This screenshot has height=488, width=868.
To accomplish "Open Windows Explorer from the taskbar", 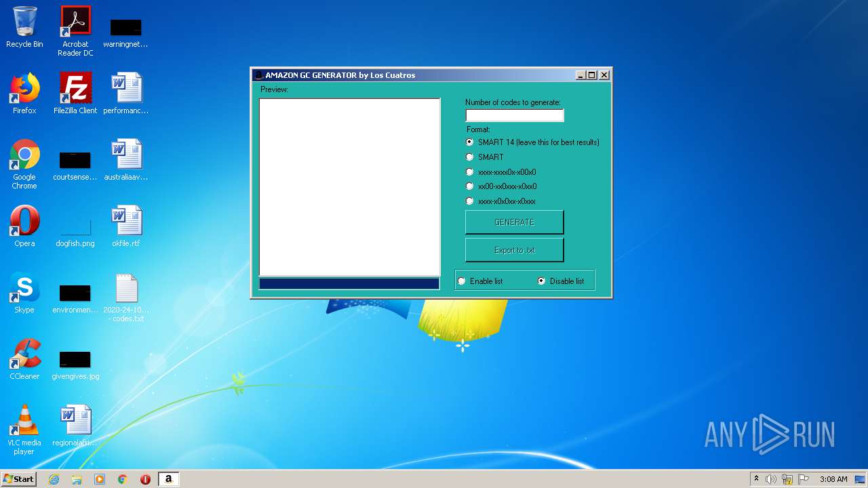I will (77, 479).
